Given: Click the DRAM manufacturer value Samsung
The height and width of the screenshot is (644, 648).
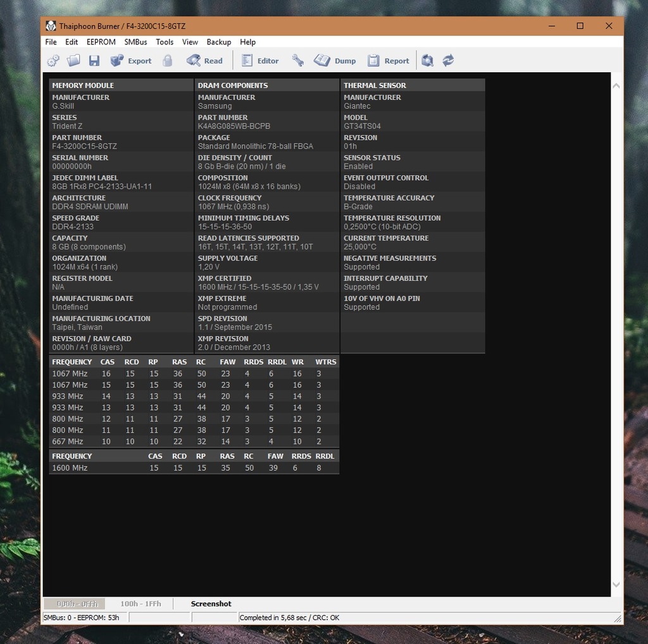Looking at the screenshot, I should (215, 106).
